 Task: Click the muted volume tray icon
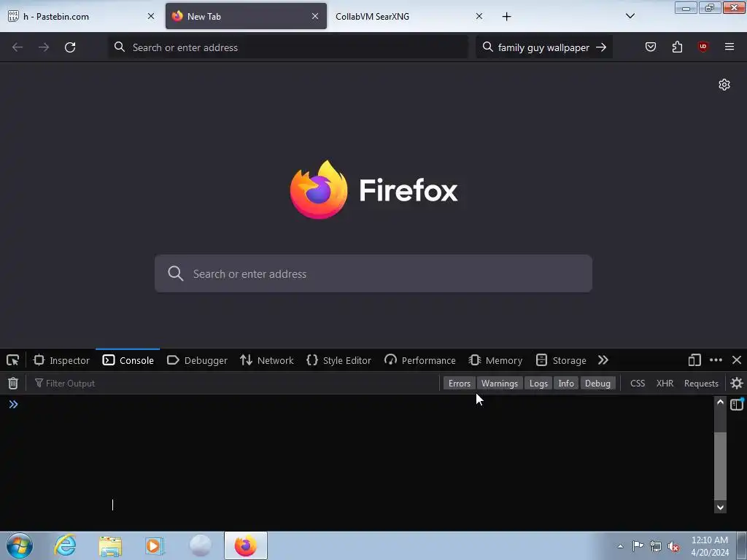[x=673, y=547]
